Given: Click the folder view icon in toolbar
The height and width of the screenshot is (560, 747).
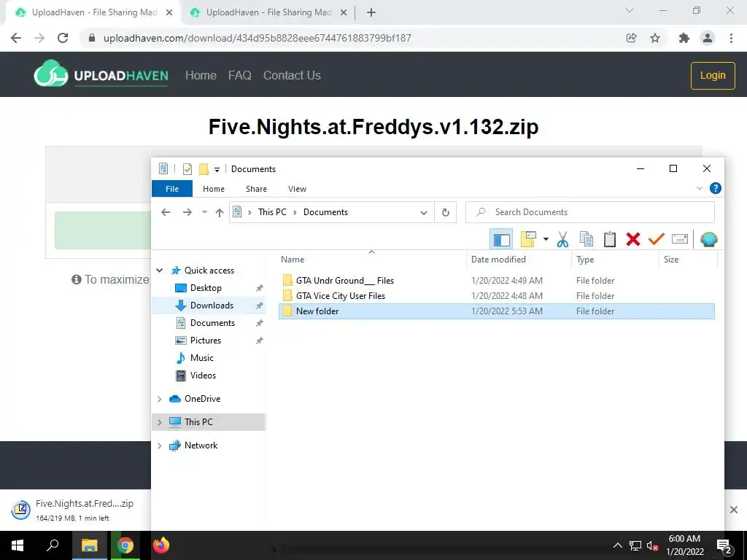Looking at the screenshot, I should 528,239.
